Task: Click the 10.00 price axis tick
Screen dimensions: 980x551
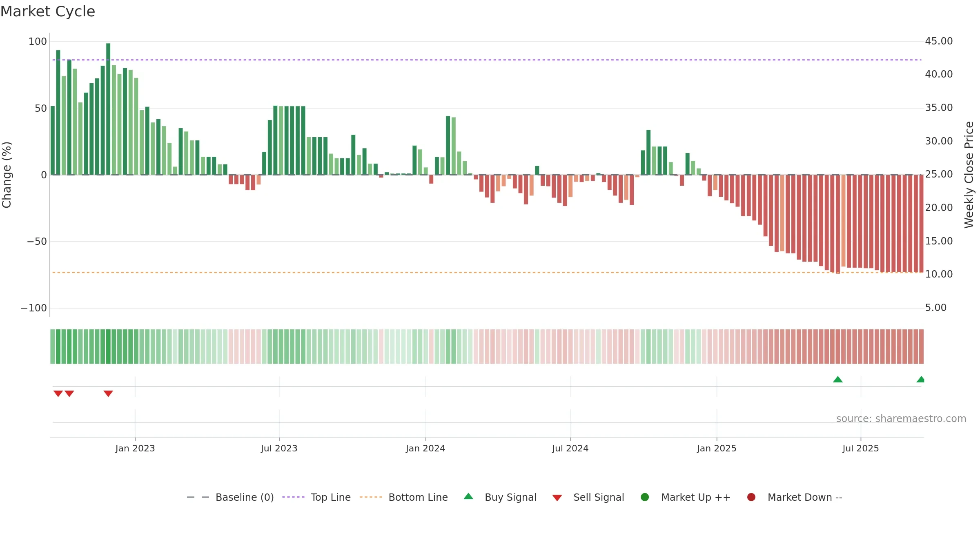Action: coord(939,274)
